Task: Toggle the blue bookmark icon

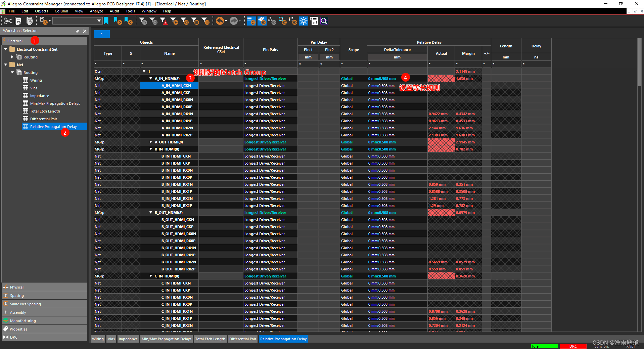Action: click(x=106, y=21)
